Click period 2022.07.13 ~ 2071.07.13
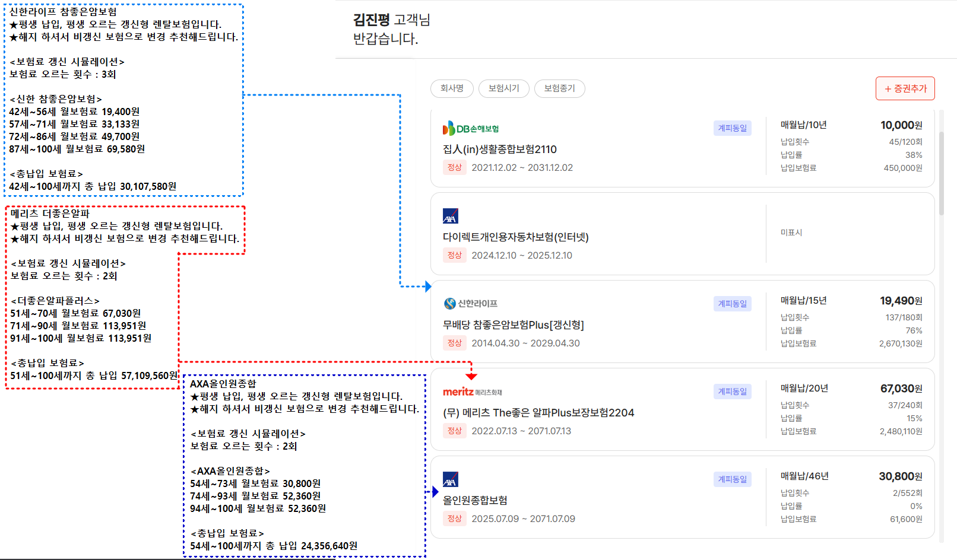 (x=521, y=431)
